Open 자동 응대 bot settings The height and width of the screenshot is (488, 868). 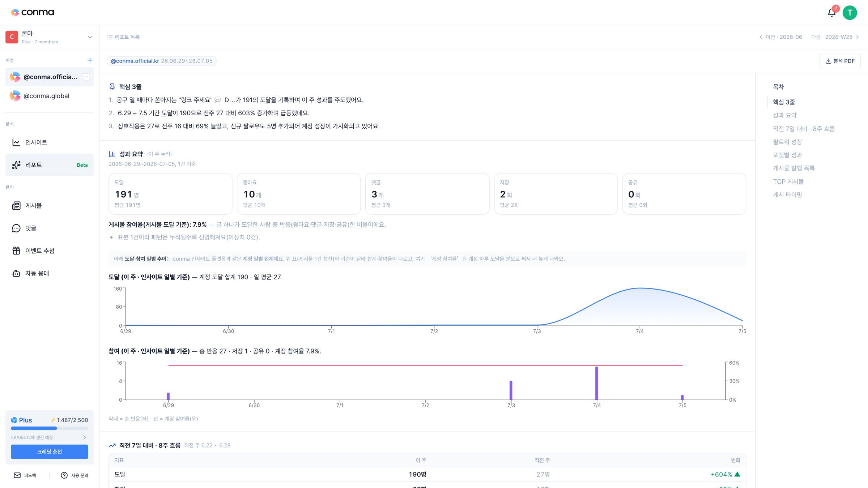pyautogui.click(x=50, y=273)
